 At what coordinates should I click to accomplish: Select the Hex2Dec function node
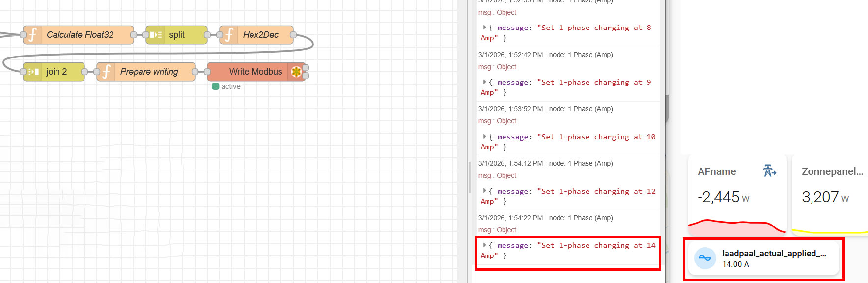256,35
